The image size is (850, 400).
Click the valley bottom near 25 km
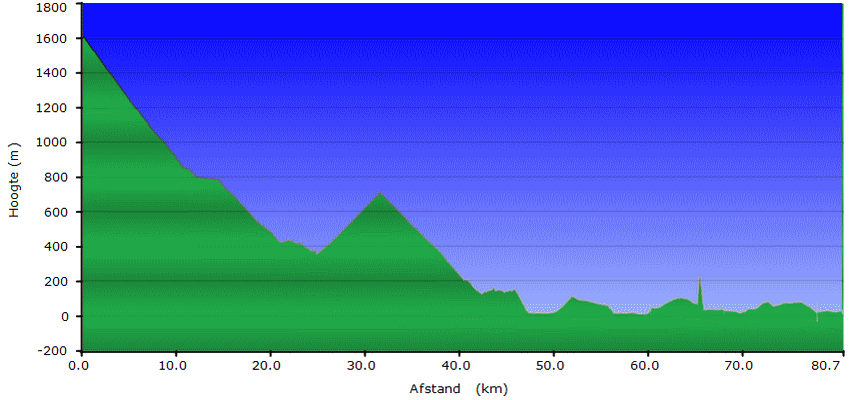[x=316, y=254]
